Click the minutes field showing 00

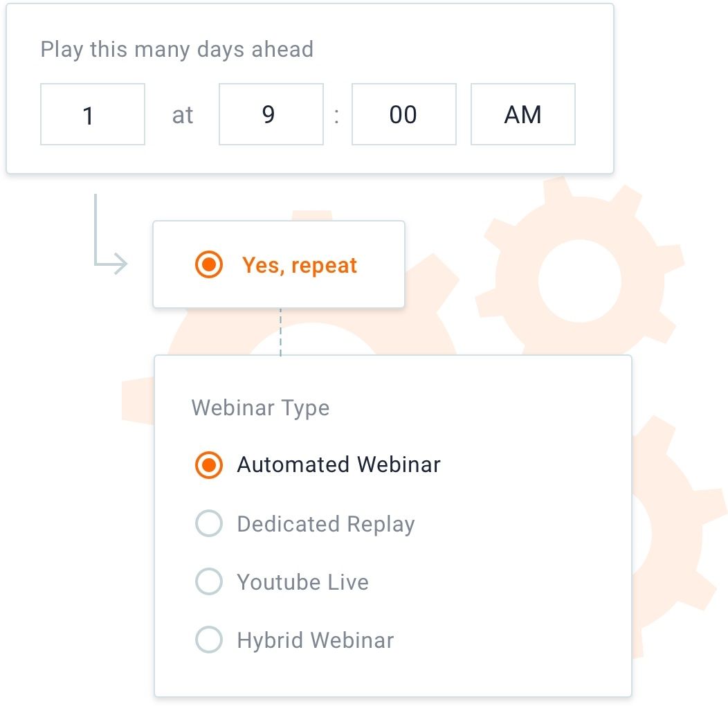(x=403, y=115)
